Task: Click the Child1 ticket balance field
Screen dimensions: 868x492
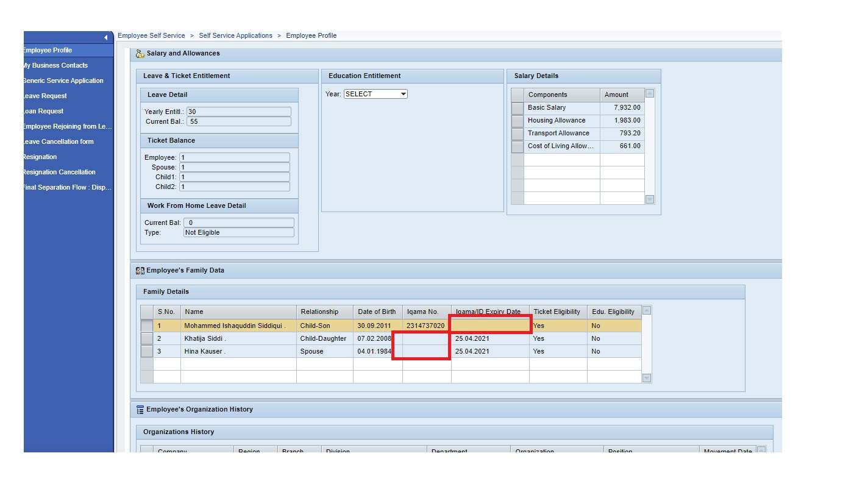Action: pos(235,177)
